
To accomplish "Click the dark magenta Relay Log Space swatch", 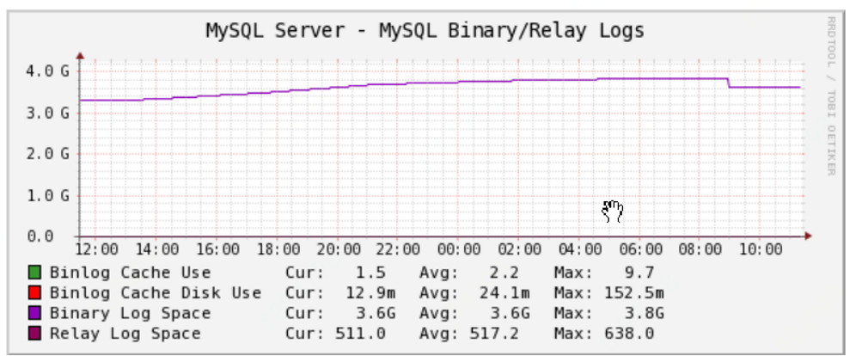I will pos(34,334).
